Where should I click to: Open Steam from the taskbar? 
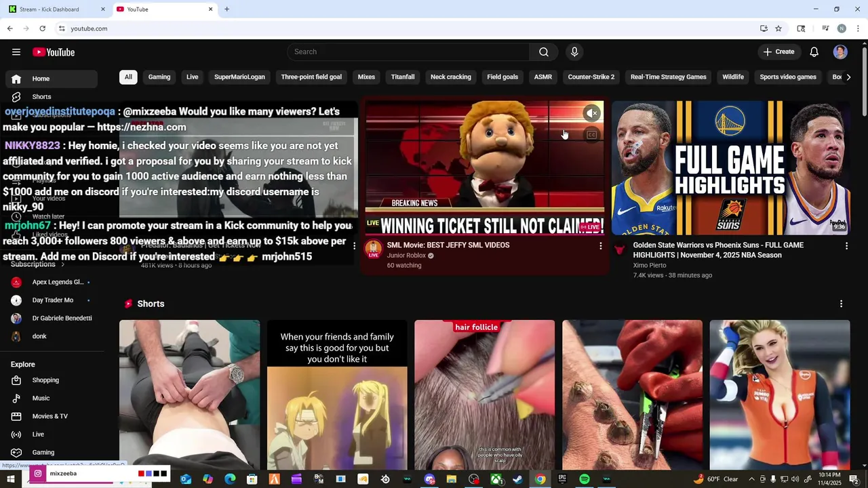coord(518,479)
